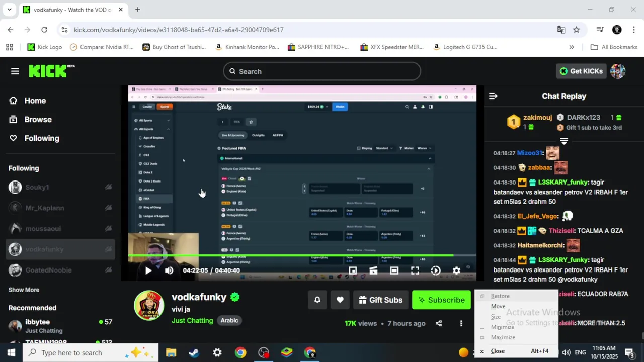Enable mini player mode in video controls
644x362 pixels.
point(353,270)
